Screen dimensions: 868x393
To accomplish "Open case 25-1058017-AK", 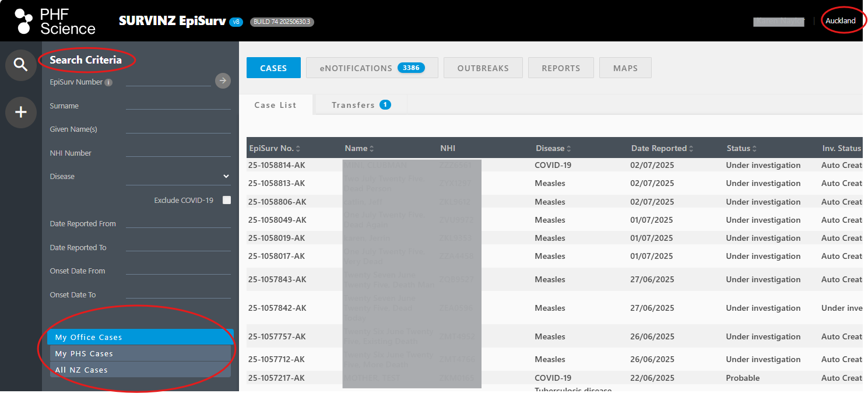I will click(277, 257).
